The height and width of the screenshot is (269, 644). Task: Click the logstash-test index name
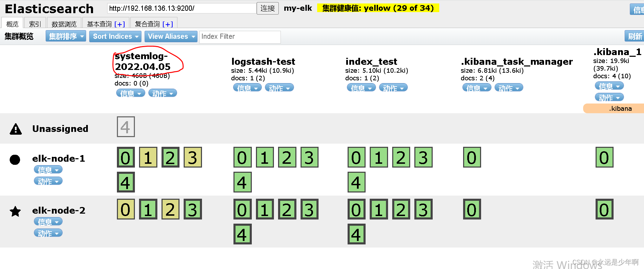coord(263,61)
